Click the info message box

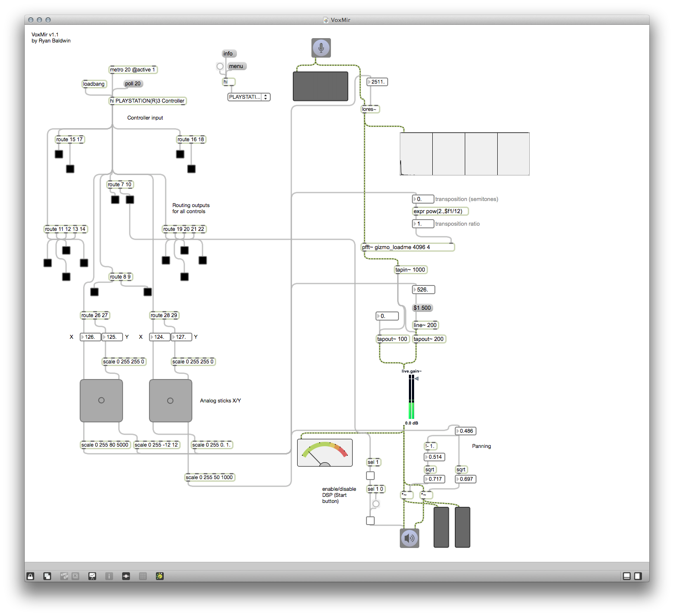(x=229, y=54)
